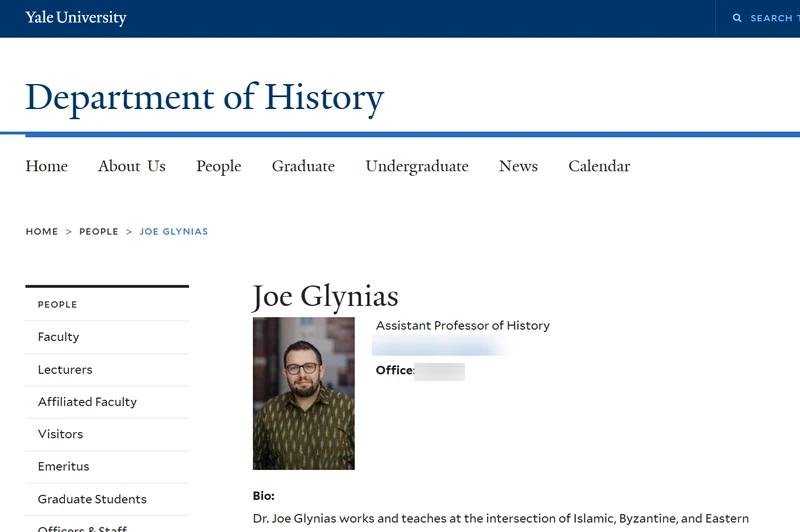Open the About Us menu
Image resolution: width=800 pixels, height=532 pixels.
[x=132, y=166]
